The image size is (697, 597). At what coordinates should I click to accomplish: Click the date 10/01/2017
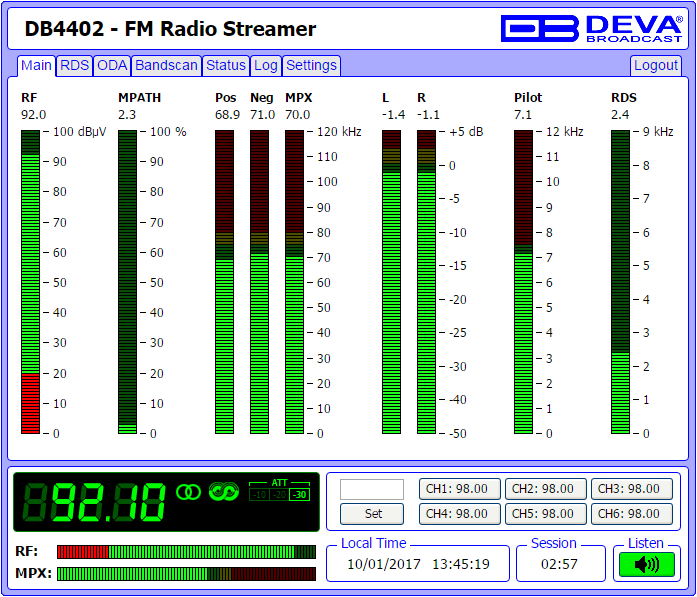384,564
